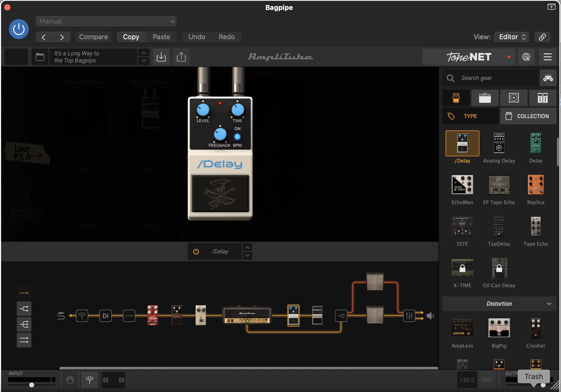
Task: Select the amplifier gear category icon
Action: pos(485,98)
